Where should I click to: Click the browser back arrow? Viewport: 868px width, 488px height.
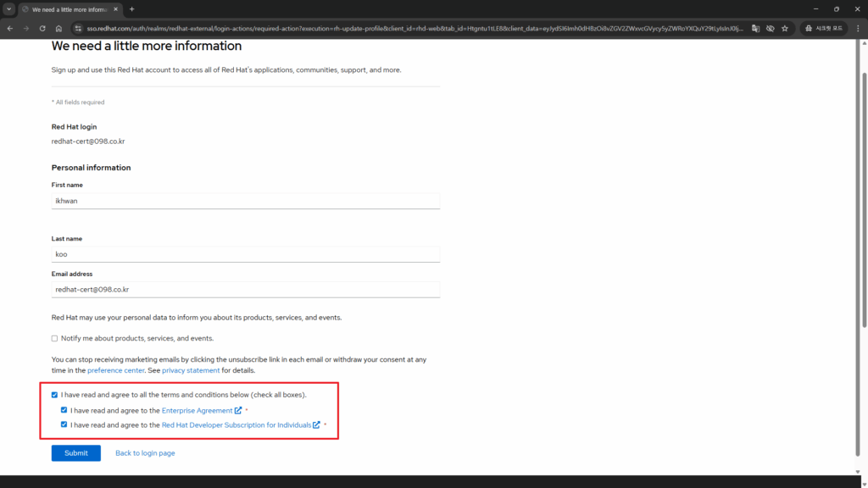(x=9, y=28)
